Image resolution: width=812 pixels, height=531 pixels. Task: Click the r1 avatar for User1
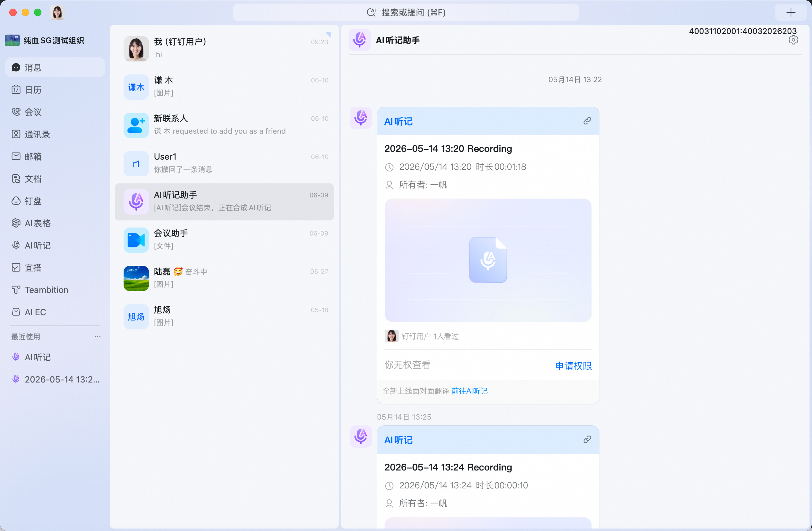136,164
